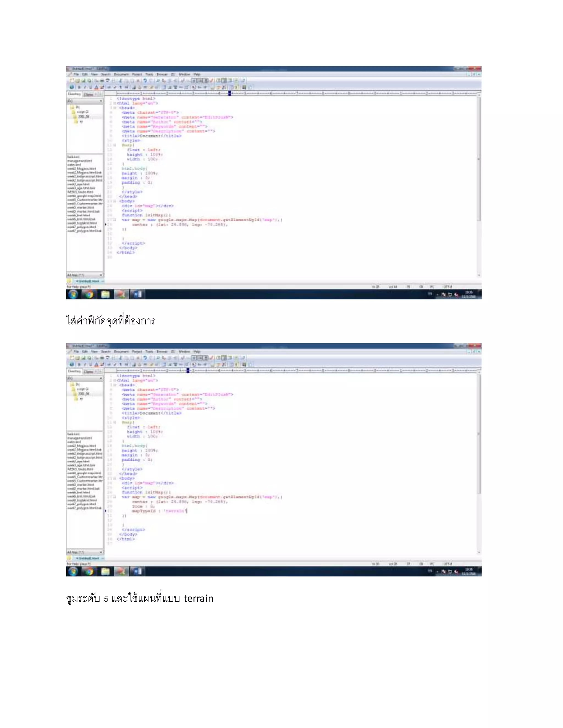Screen dimensions: 563x728
Task: Click Find magnifier icon in lower window toolbar
Action: (x=158, y=358)
